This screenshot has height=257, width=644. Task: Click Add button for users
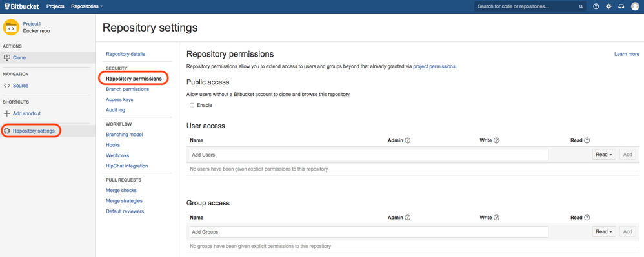click(x=628, y=155)
